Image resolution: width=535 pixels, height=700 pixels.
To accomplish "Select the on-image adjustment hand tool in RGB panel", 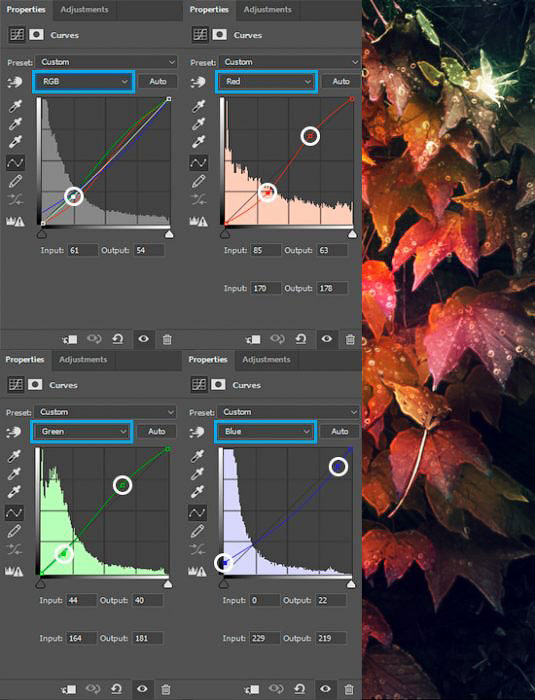I will (x=15, y=82).
